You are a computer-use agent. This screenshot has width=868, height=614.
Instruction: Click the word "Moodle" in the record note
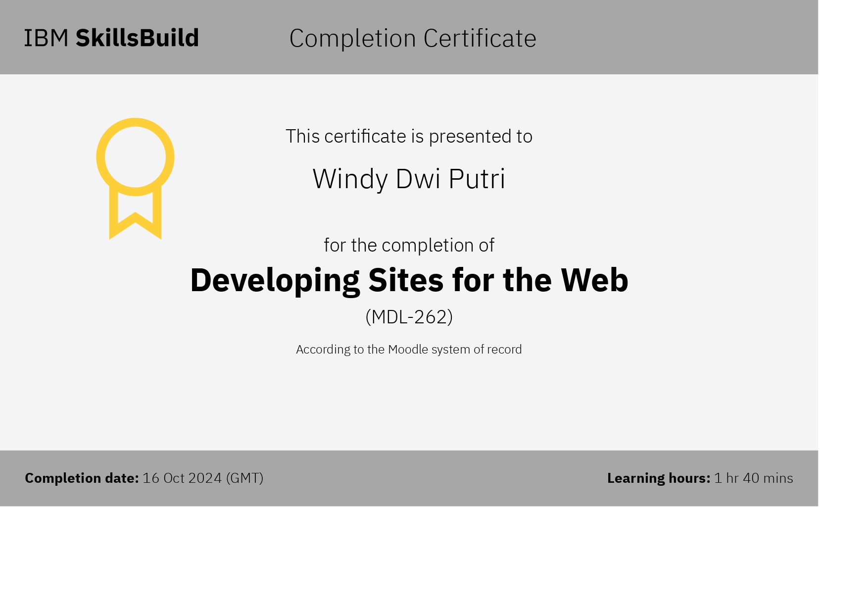[408, 350]
